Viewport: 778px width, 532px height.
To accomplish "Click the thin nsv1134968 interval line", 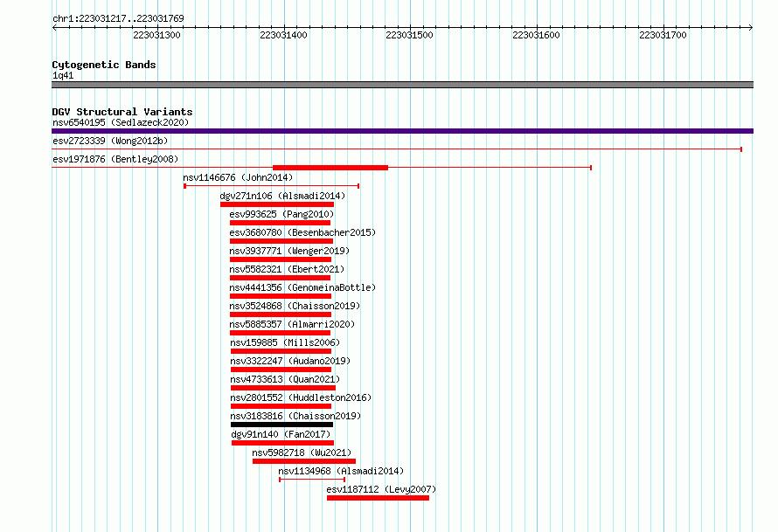I will [312, 480].
